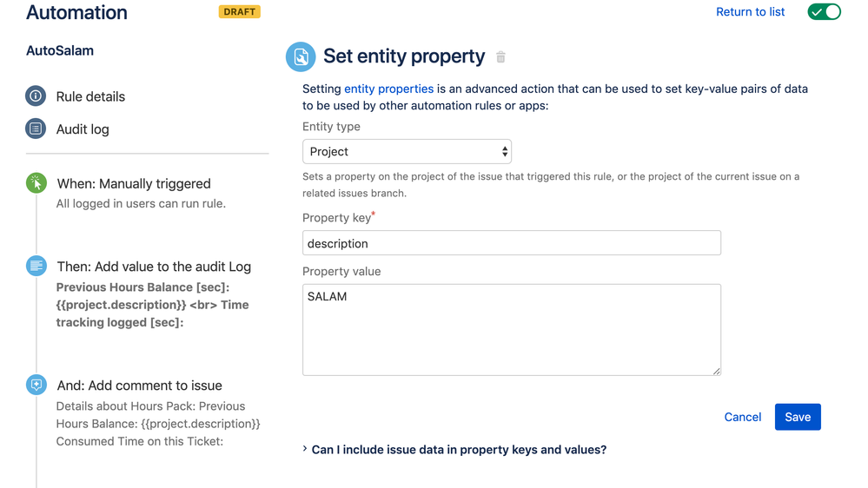Open the Entity type Project dropdown

pos(407,152)
